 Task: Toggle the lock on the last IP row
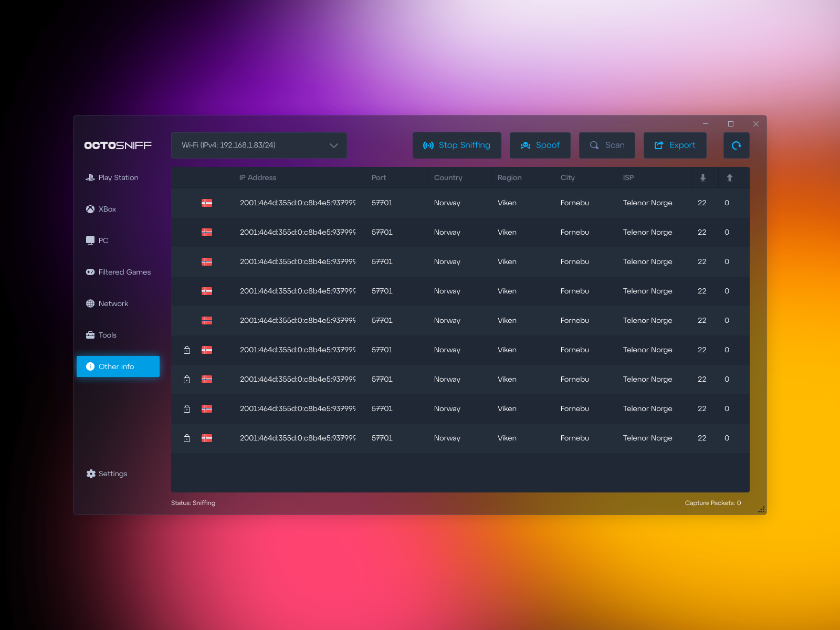point(187,438)
